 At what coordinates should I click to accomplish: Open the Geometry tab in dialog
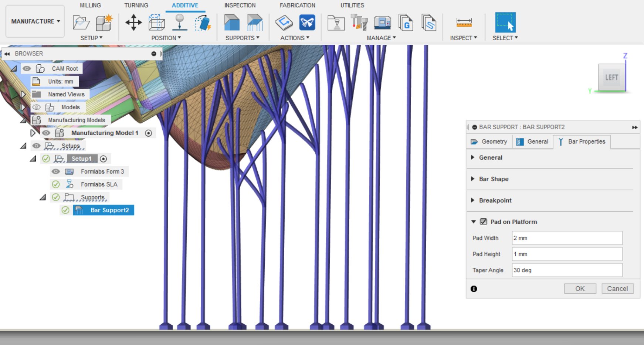click(489, 141)
